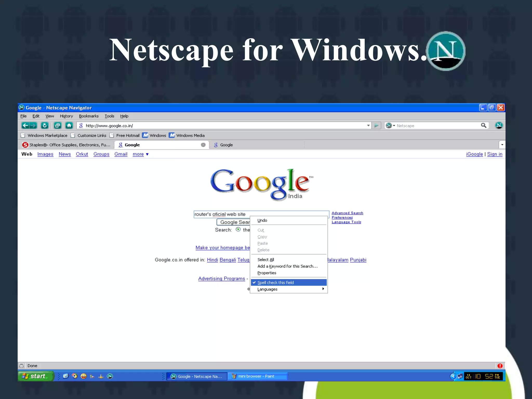Launch Netscape from quick launch bar
532x399 pixels.
[x=110, y=376]
